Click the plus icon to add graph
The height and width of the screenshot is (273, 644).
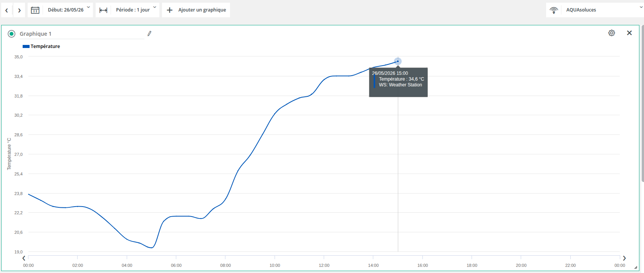point(169,10)
